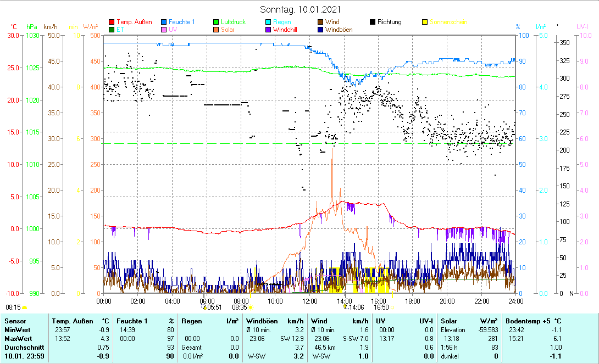Click the red Temp. Außen legend swatch
Image resolution: width=599 pixels, height=364 pixels.
click(x=112, y=22)
